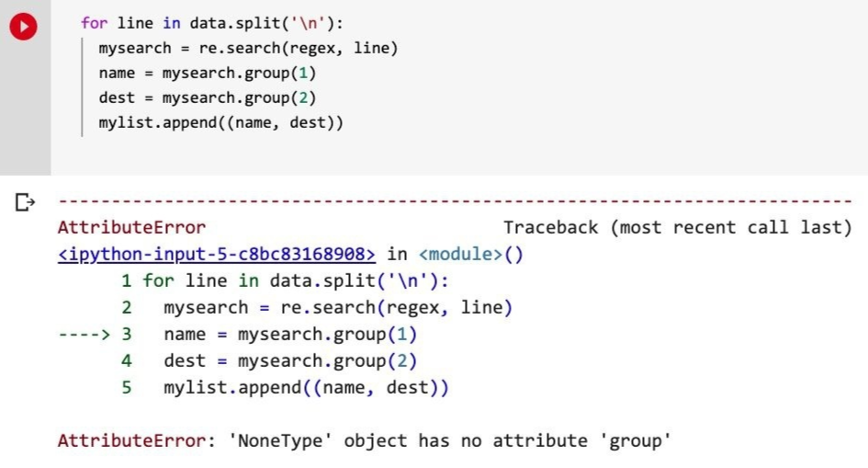The height and width of the screenshot is (468, 868).
Task: Click the editor line 'mylist.append((name, dest))'
Action: pyautogui.click(x=220, y=122)
